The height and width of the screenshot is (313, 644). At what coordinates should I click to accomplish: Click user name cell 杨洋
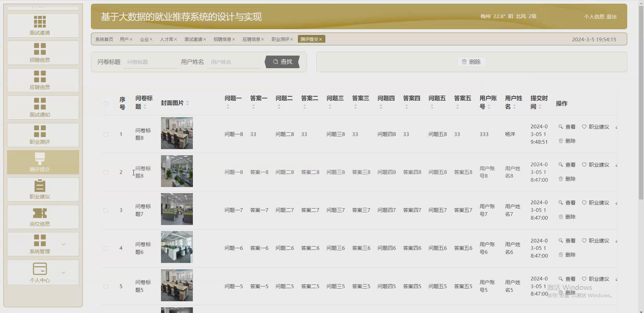click(x=510, y=134)
